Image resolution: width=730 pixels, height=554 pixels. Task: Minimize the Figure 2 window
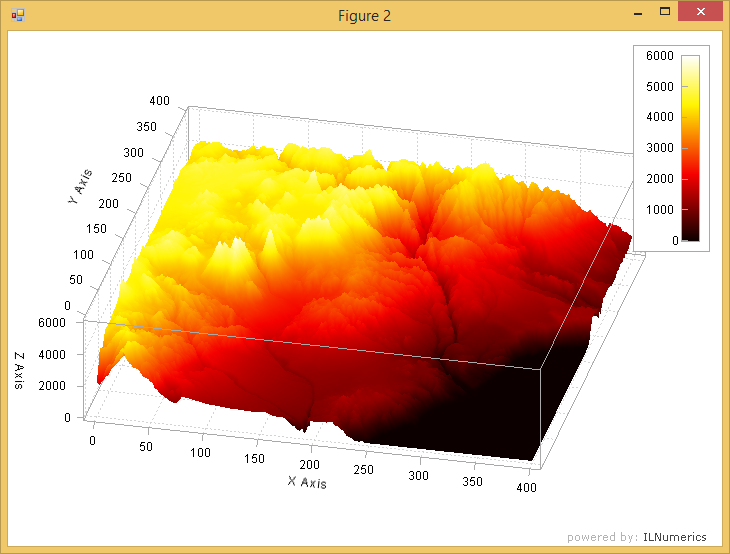pyautogui.click(x=637, y=13)
